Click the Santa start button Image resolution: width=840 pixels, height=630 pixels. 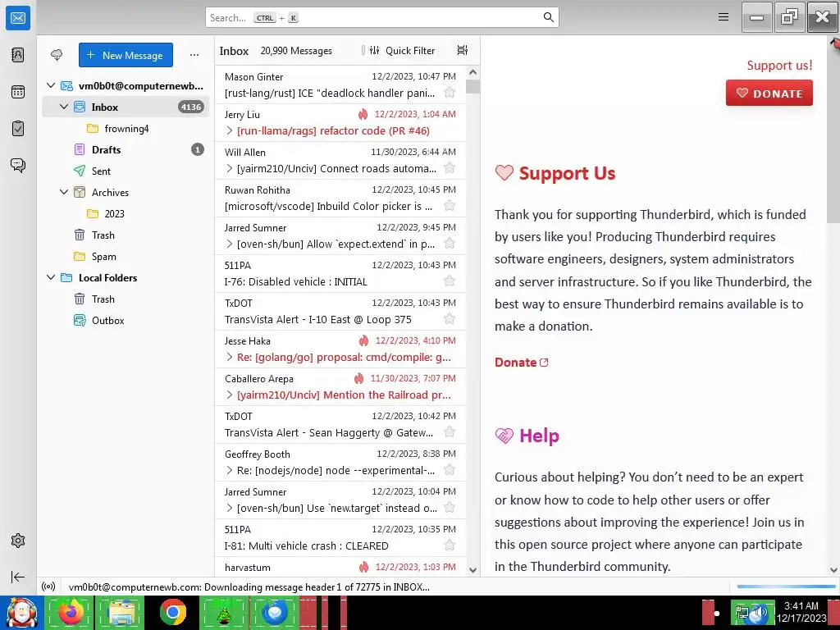21,612
